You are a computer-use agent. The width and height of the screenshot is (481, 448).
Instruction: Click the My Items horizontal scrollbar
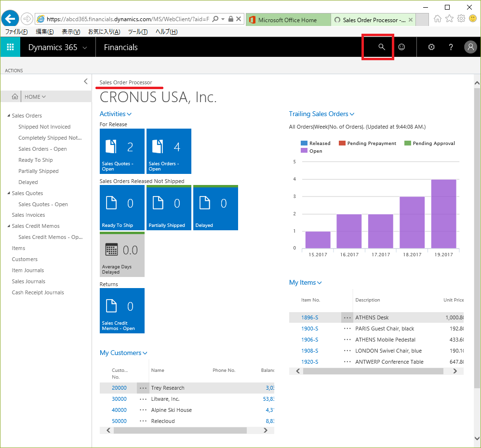[373, 371]
